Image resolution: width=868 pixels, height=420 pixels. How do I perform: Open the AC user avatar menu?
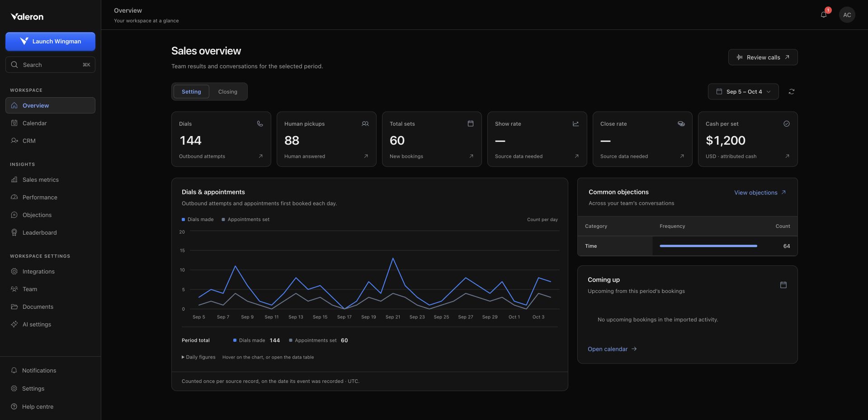click(847, 15)
